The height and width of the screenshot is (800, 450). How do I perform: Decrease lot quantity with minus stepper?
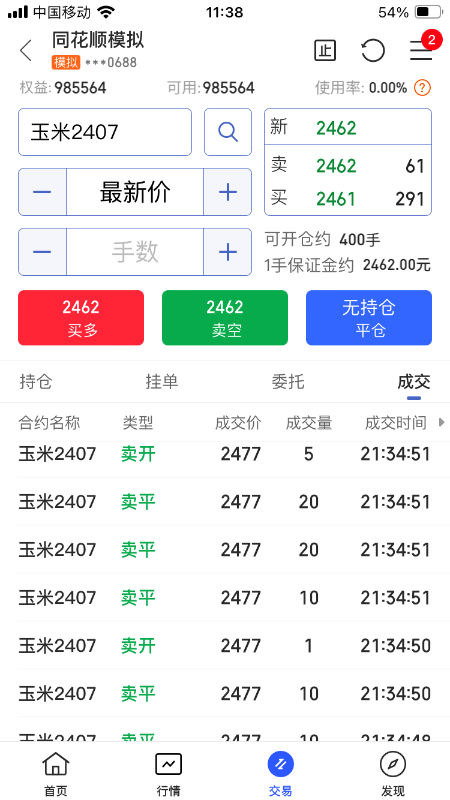tap(42, 252)
